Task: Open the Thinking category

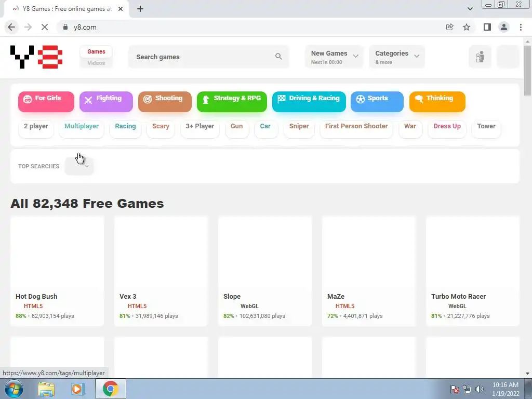Action: pos(437,101)
